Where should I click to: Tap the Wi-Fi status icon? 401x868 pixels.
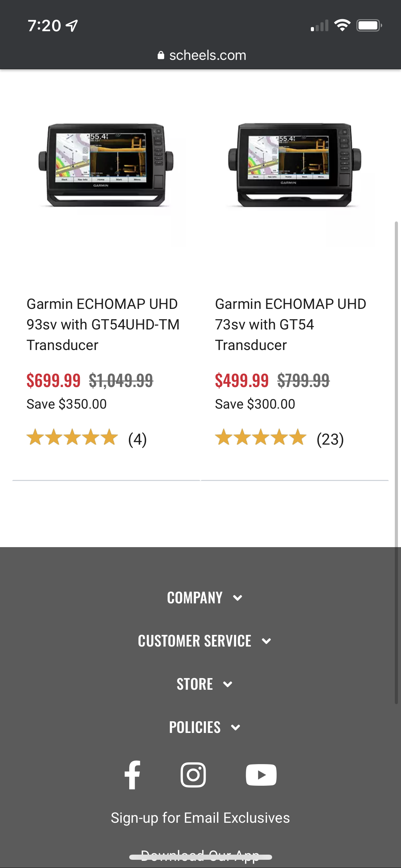click(342, 25)
